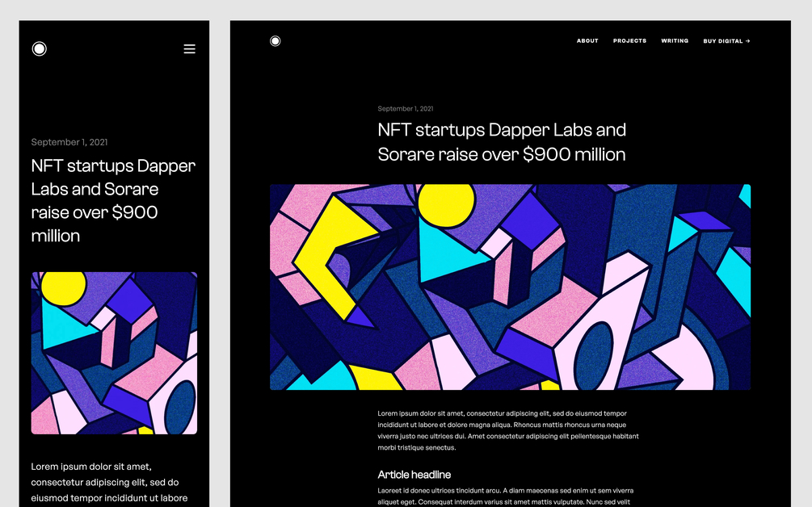Click the 'Article headline' subheading
Screen dimensions: 812x507
click(414, 475)
